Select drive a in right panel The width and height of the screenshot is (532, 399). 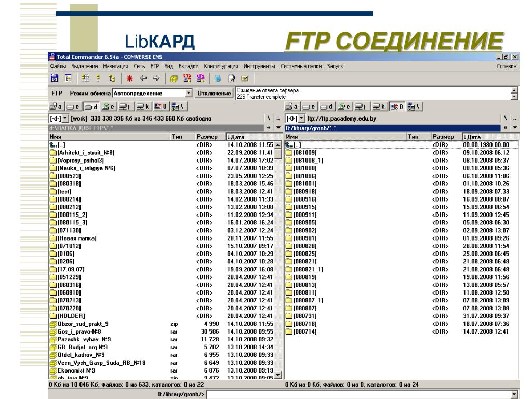point(292,107)
